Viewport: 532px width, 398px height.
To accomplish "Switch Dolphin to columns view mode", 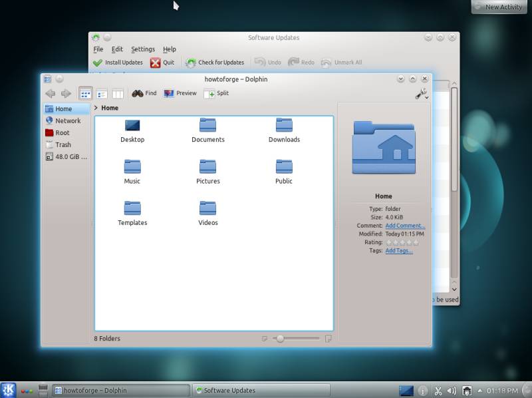I will (x=118, y=93).
